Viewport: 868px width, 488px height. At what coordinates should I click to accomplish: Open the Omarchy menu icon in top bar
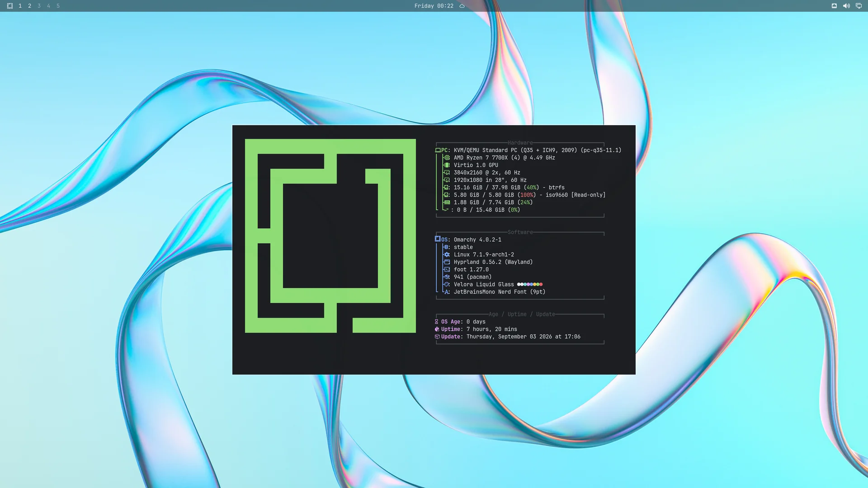10,6
